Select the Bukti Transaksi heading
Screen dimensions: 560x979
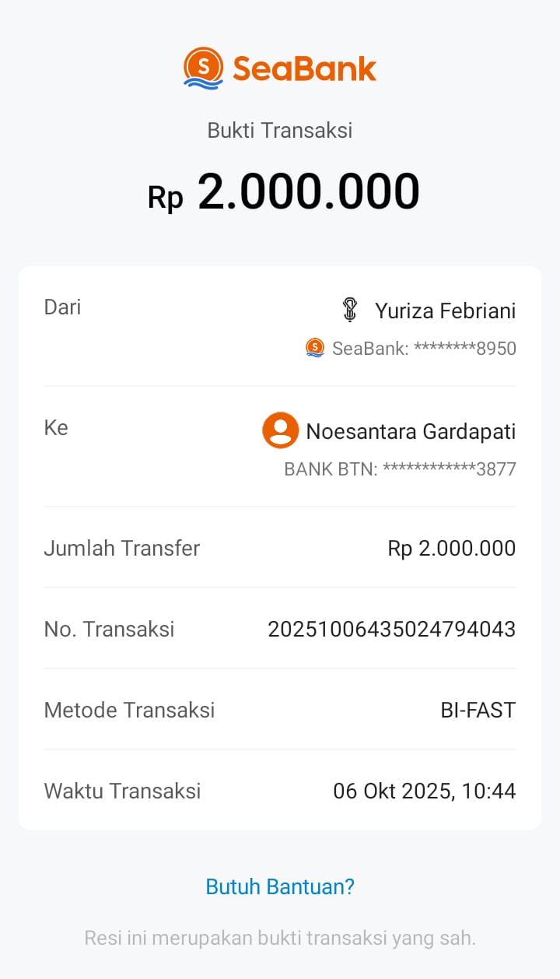tap(280, 130)
